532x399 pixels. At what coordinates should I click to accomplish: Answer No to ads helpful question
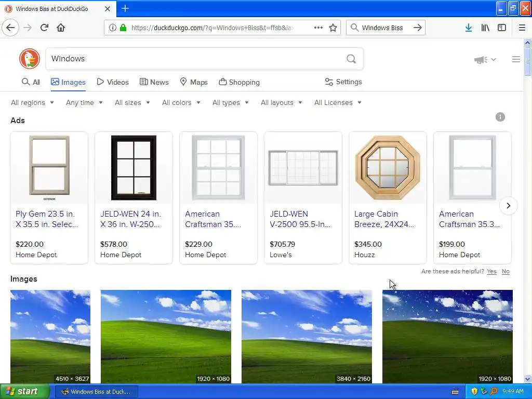(x=506, y=271)
